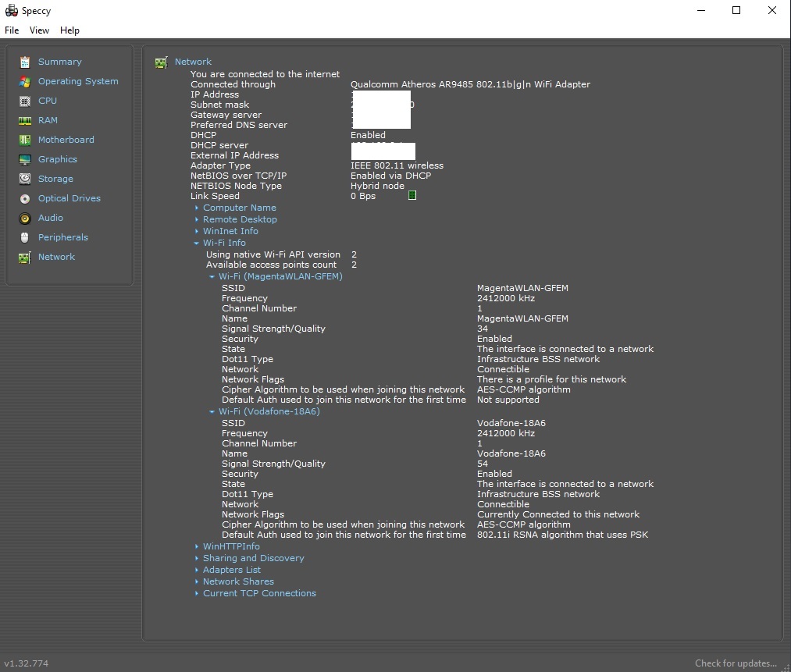Click the version number v1.32.774

tap(27, 663)
